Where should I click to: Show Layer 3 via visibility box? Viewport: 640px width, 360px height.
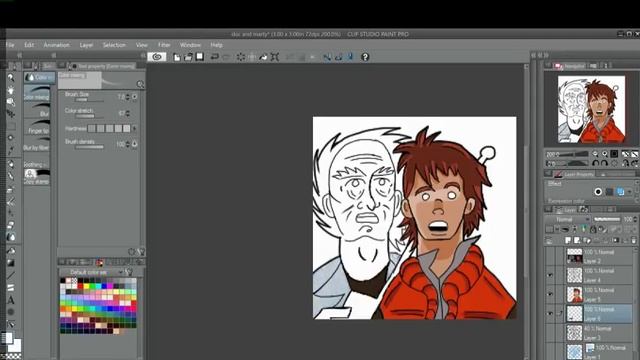click(550, 332)
